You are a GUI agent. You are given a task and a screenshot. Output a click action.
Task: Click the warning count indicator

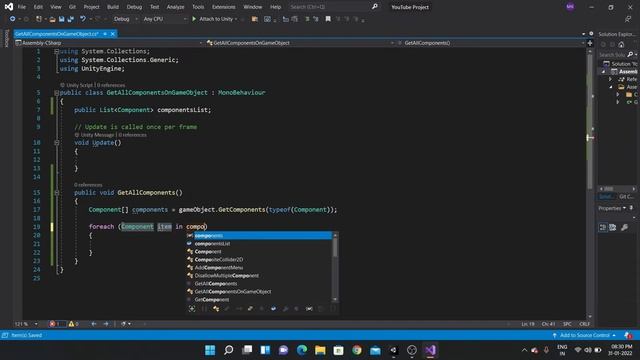(x=73, y=324)
